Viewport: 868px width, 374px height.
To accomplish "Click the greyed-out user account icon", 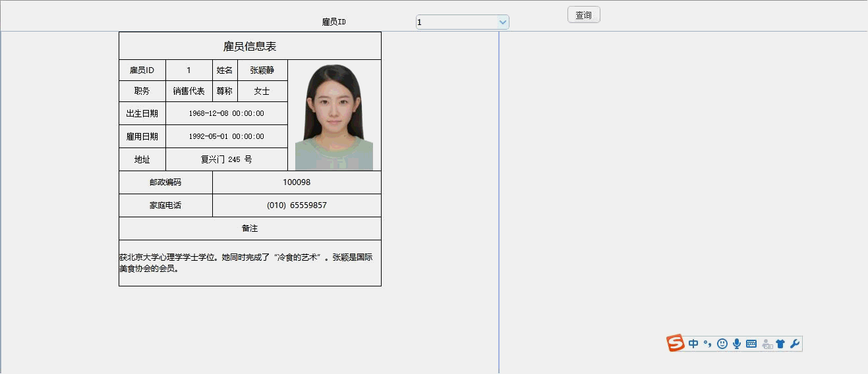I will (x=767, y=344).
